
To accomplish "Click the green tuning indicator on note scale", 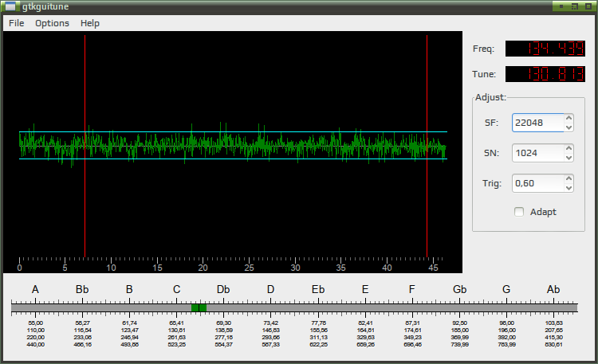I will tap(199, 307).
